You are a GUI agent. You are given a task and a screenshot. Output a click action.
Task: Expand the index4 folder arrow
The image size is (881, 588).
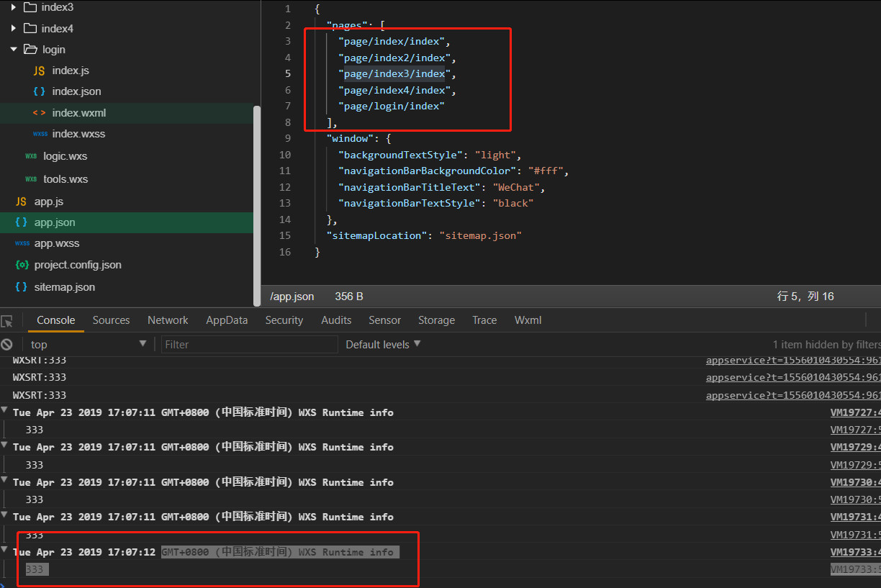tap(14, 29)
